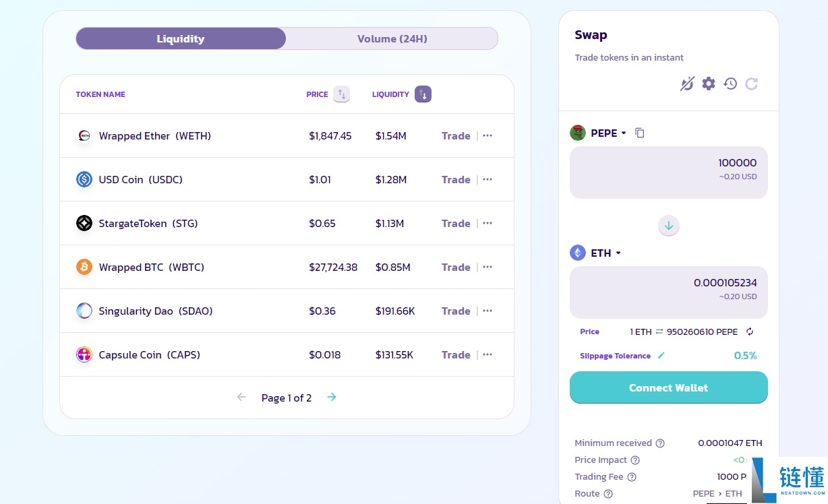The image size is (828, 504).
Task: Click the Singularity Dao token logo
Action: 84,311
